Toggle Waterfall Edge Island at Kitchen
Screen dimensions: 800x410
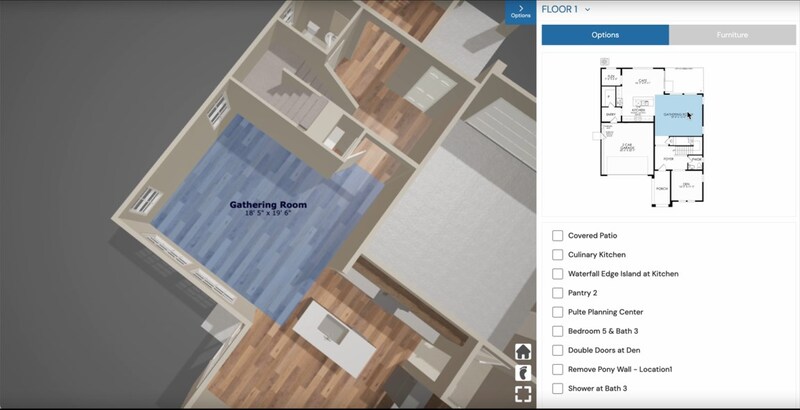(558, 274)
